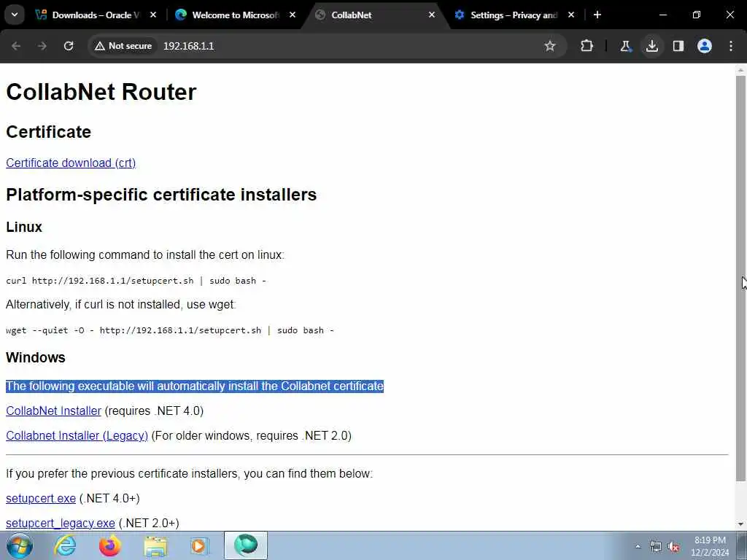Toggle the side panel icon
This screenshot has height=560, width=747.
pyautogui.click(x=678, y=46)
